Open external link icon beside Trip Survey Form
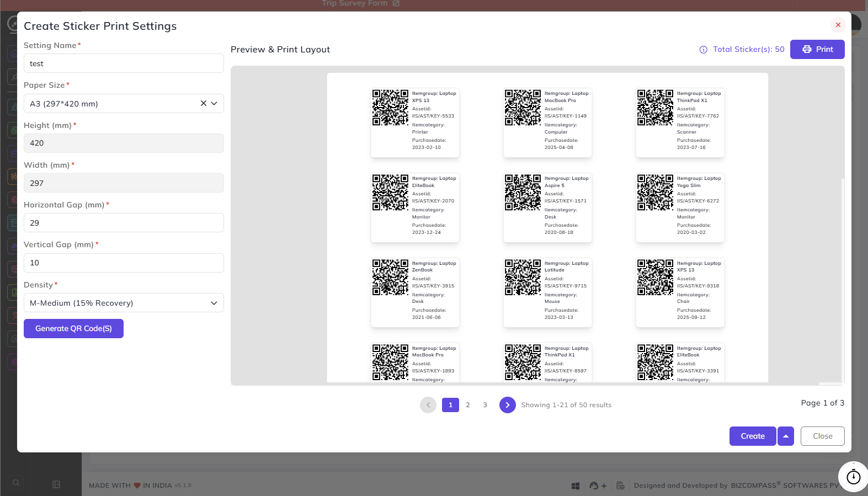 (x=396, y=3)
